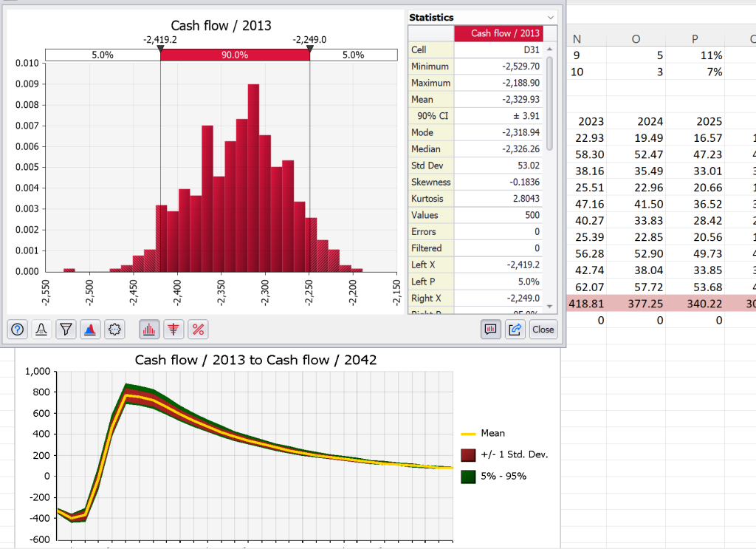Expand the Statistics panel dropdown
This screenshot has height=549, width=756.
pyautogui.click(x=550, y=17)
